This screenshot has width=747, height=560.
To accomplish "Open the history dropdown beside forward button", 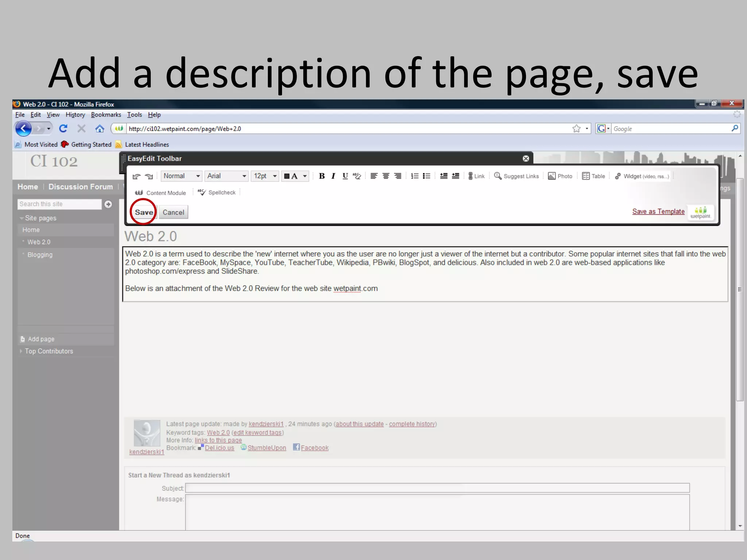I will pyautogui.click(x=49, y=128).
